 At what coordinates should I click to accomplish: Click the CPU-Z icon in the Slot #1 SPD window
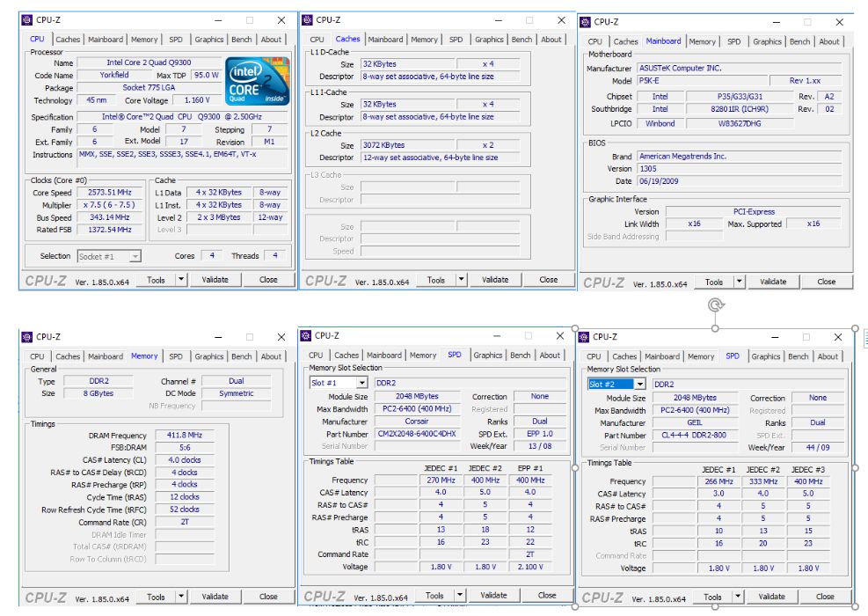coord(305,335)
